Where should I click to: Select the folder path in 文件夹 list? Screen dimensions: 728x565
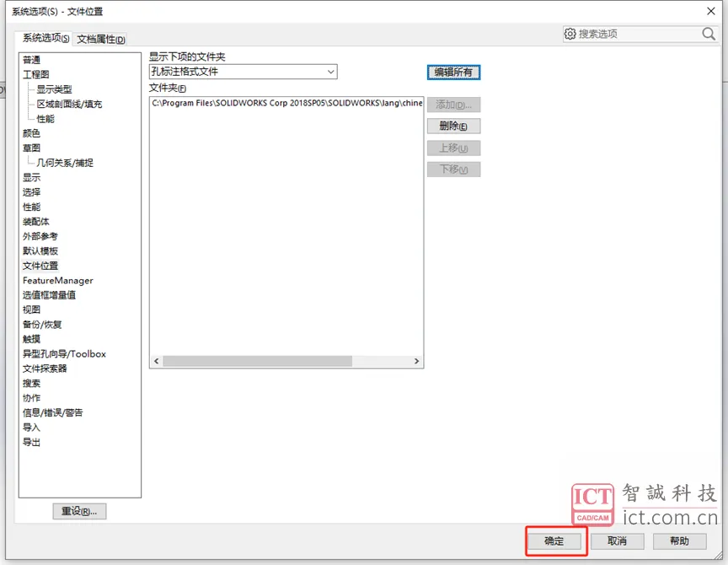pyautogui.click(x=286, y=103)
